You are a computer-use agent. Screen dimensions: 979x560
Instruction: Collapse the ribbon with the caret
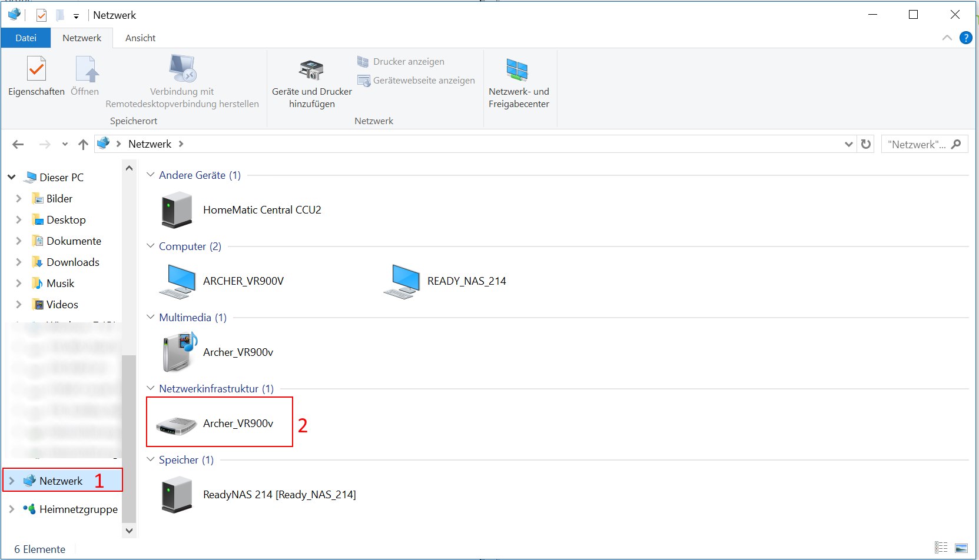click(x=947, y=38)
